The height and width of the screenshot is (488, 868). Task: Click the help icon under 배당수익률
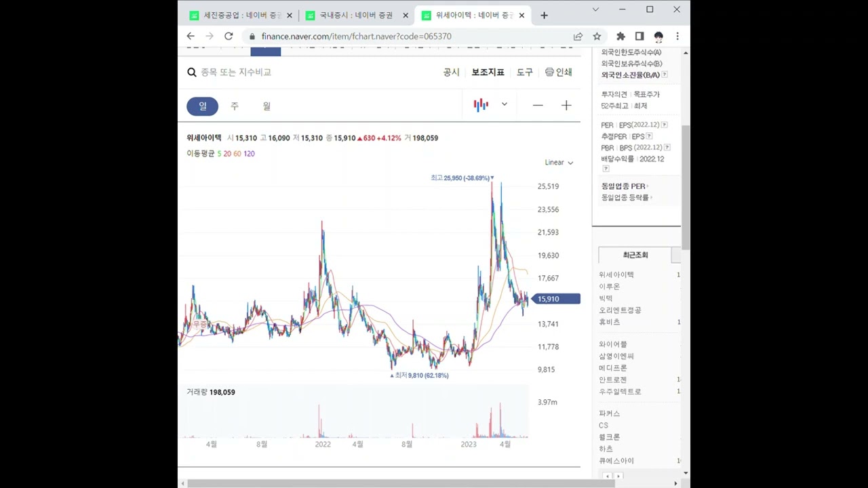606,168
